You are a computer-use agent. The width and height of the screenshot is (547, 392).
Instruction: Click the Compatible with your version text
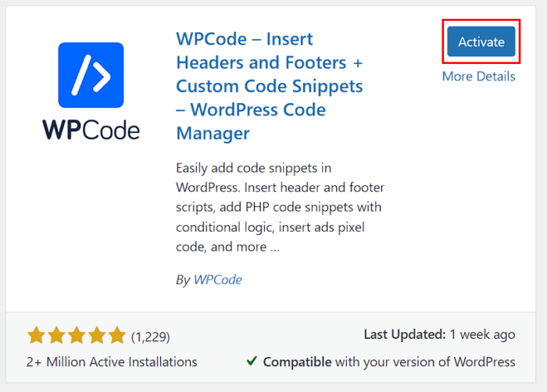(x=389, y=362)
